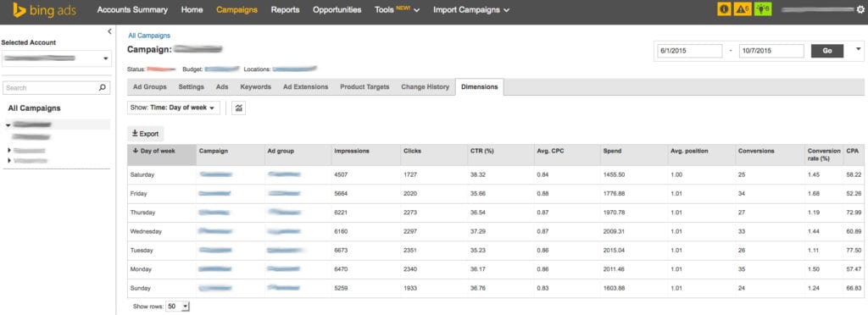Open the warning alerts icon
This screenshot has height=315, width=868.
(743, 9)
